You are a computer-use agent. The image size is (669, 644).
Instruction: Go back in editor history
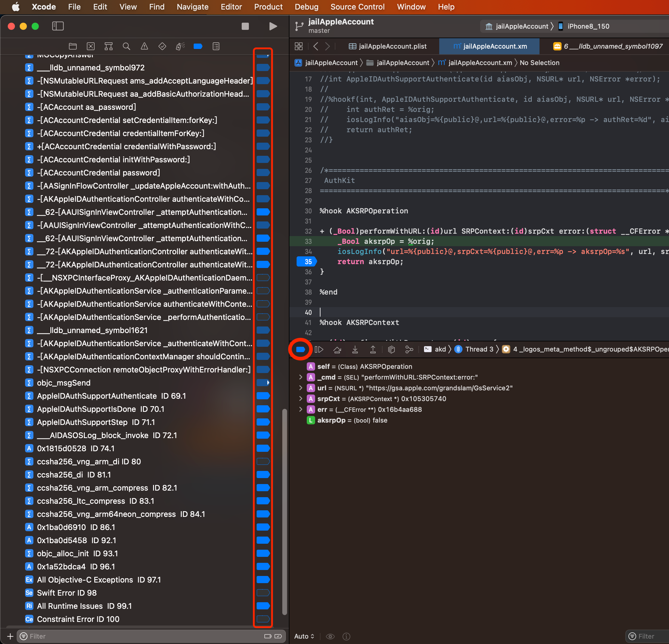pos(316,46)
